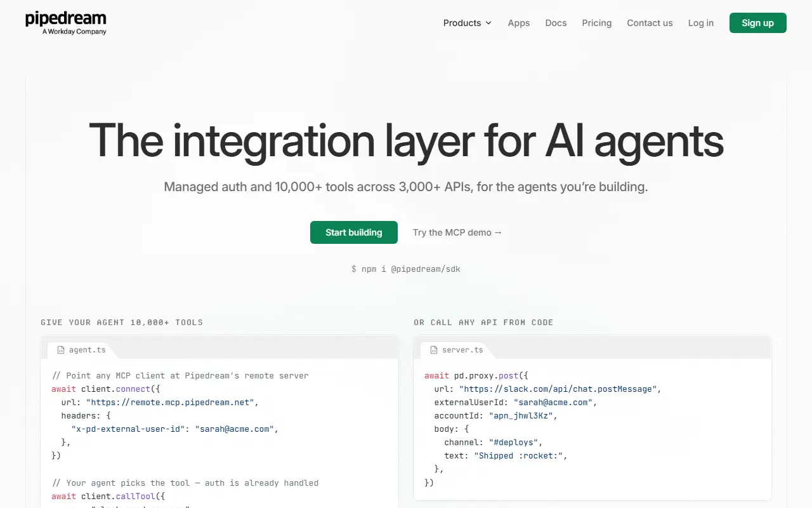
Task: Click the Pipedream logo
Action: (66, 23)
